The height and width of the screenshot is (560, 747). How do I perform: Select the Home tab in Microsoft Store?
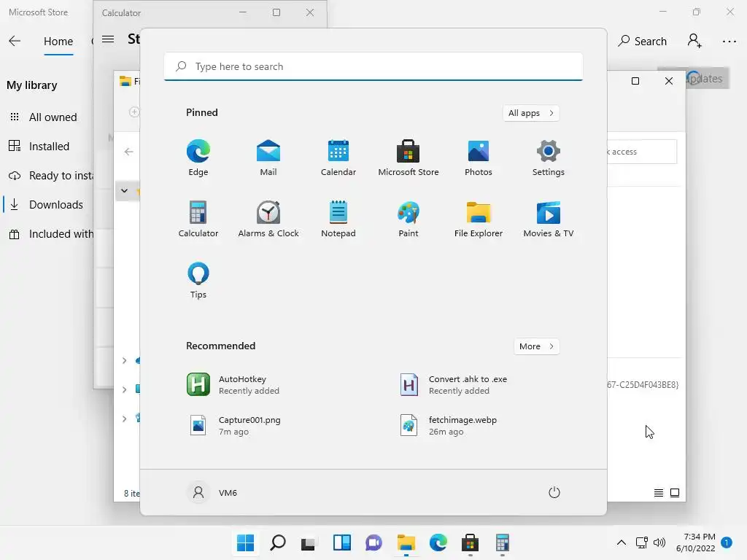[58, 42]
